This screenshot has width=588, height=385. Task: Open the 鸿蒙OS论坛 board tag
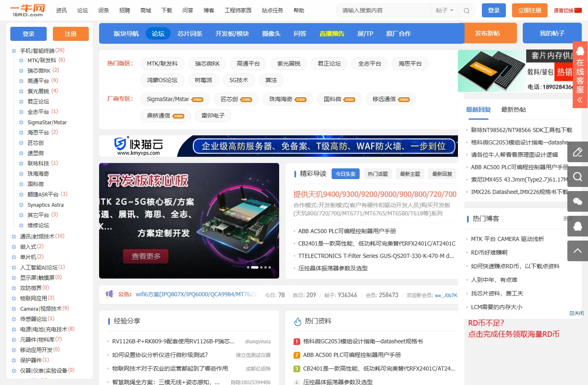point(162,80)
